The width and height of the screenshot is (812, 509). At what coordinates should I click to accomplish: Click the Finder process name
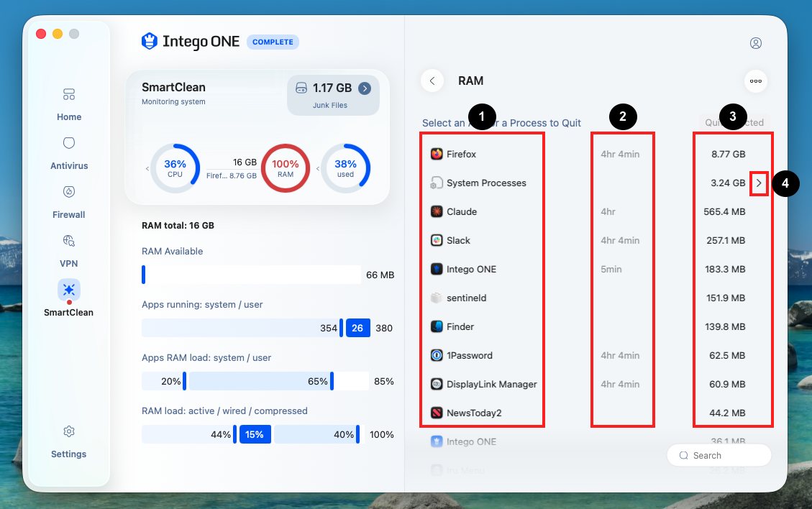coord(460,326)
